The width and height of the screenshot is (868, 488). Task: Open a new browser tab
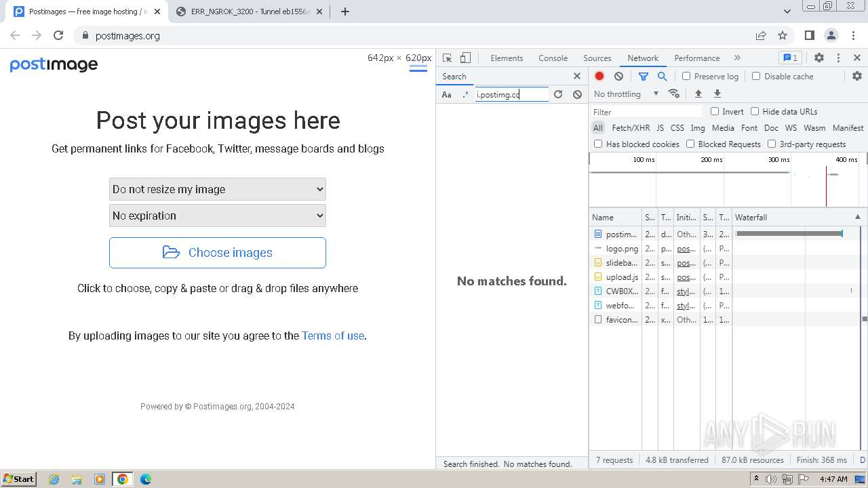point(344,12)
